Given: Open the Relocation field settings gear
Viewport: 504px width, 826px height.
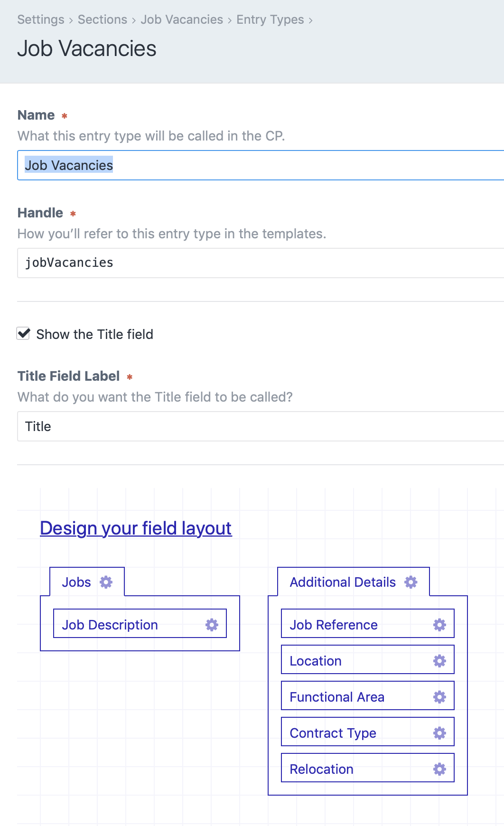Looking at the screenshot, I should (439, 768).
